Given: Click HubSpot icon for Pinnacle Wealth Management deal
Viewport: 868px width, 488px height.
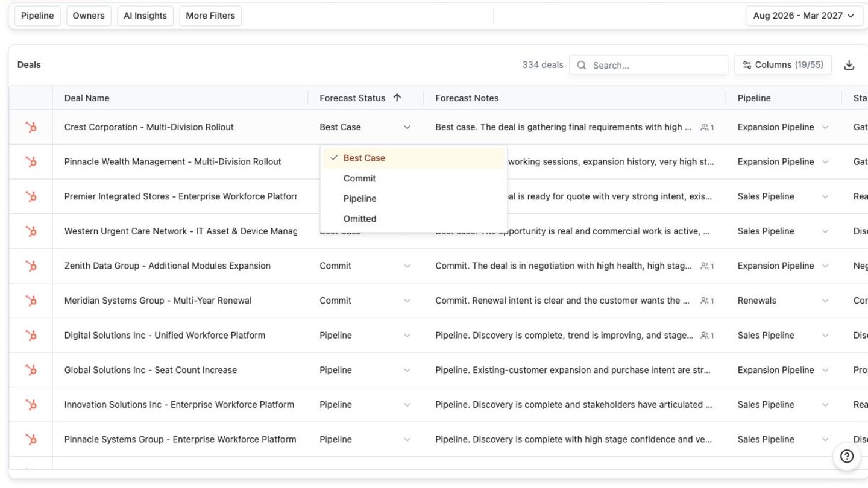Looking at the screenshot, I should [31, 161].
